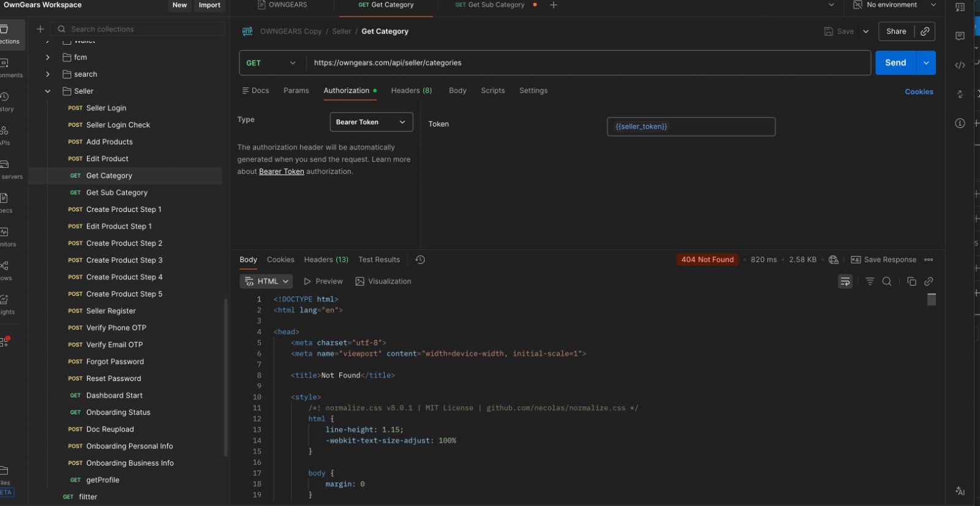Open the new tab plus button
980x506 pixels.
click(x=554, y=5)
